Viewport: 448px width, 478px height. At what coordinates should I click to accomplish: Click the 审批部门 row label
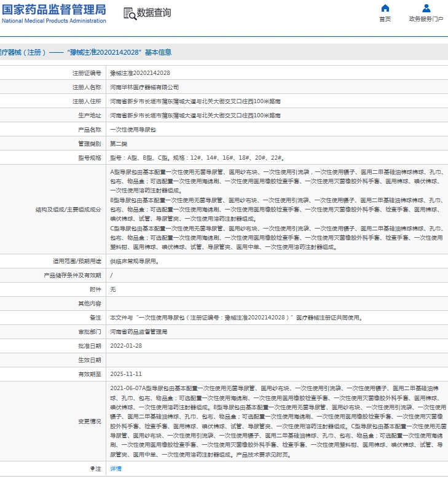[x=89, y=332]
